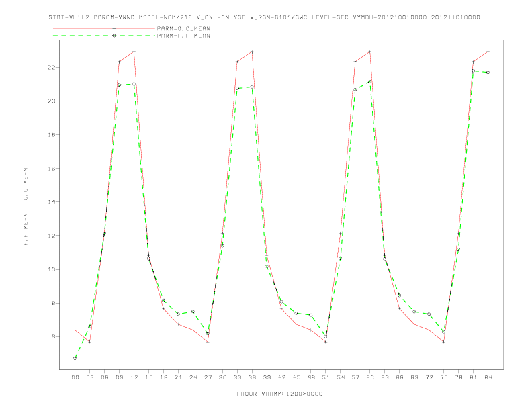Click y-axis tick label 14

[x=52, y=201]
